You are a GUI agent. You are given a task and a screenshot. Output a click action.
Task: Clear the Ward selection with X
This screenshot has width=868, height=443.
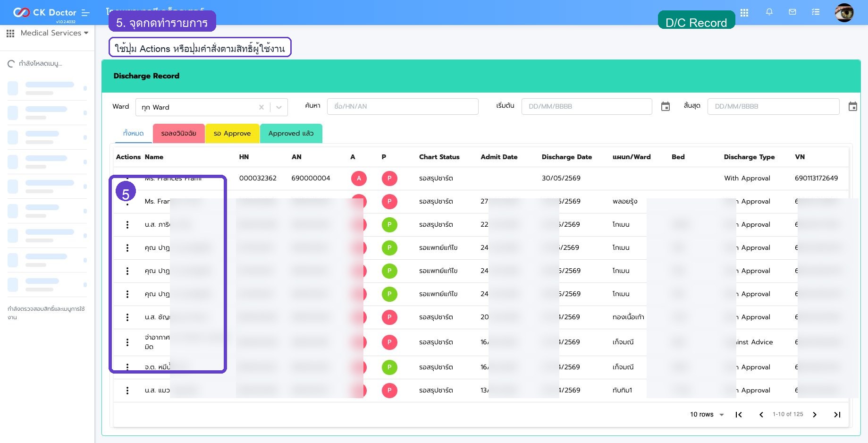pyautogui.click(x=261, y=107)
